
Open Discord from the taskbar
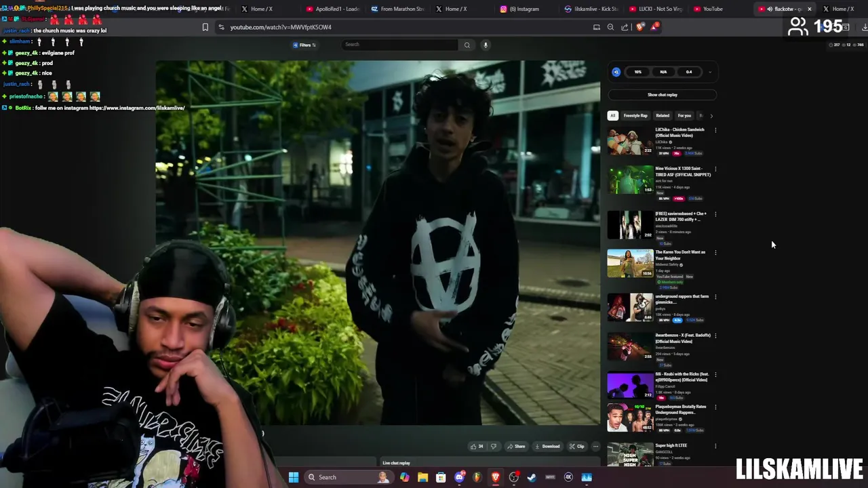coord(459,477)
